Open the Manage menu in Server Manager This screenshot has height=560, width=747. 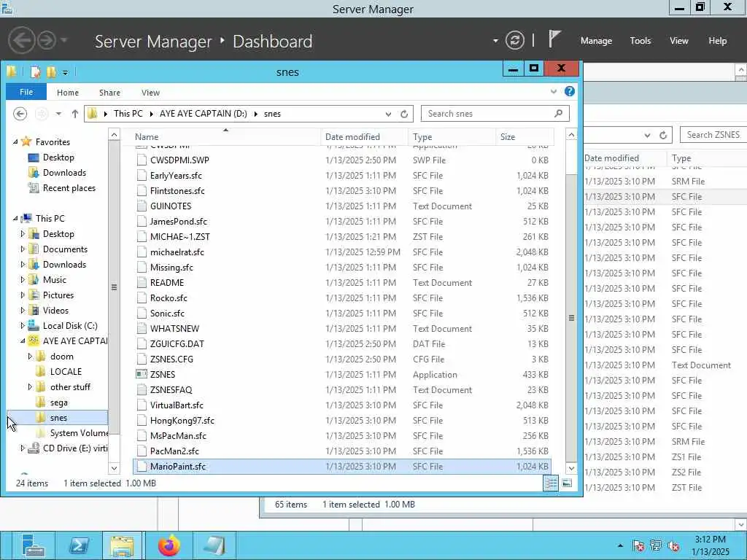596,41
